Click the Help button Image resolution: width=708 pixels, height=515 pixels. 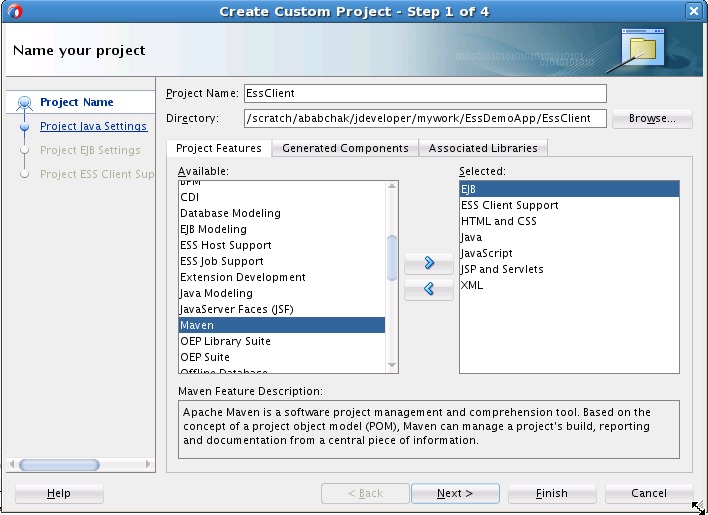coord(59,493)
